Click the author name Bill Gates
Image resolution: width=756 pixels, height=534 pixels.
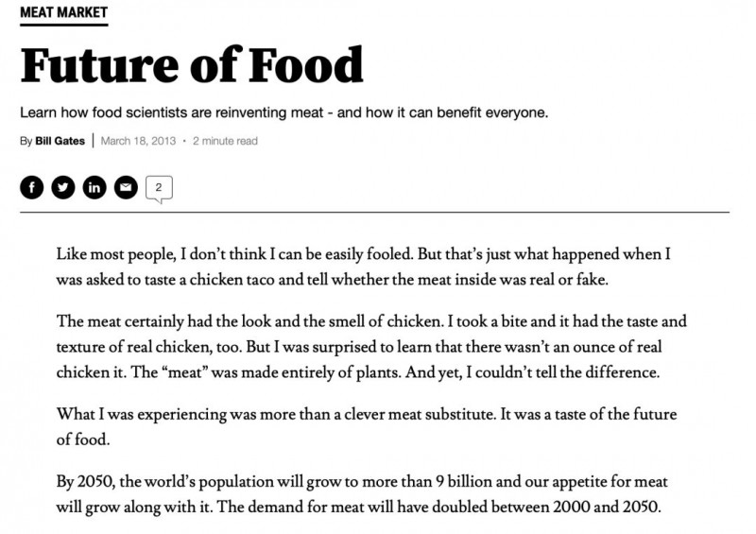tap(60, 142)
